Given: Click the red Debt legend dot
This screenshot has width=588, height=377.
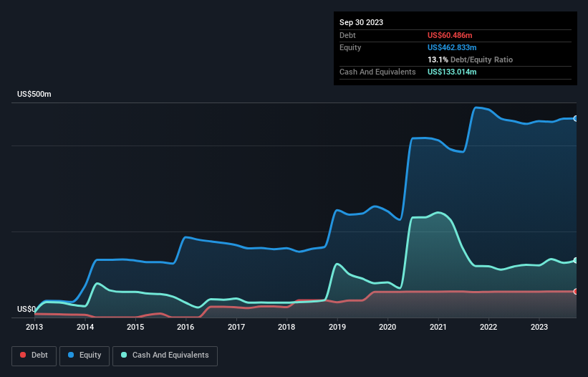Looking at the screenshot, I should click(x=23, y=355).
